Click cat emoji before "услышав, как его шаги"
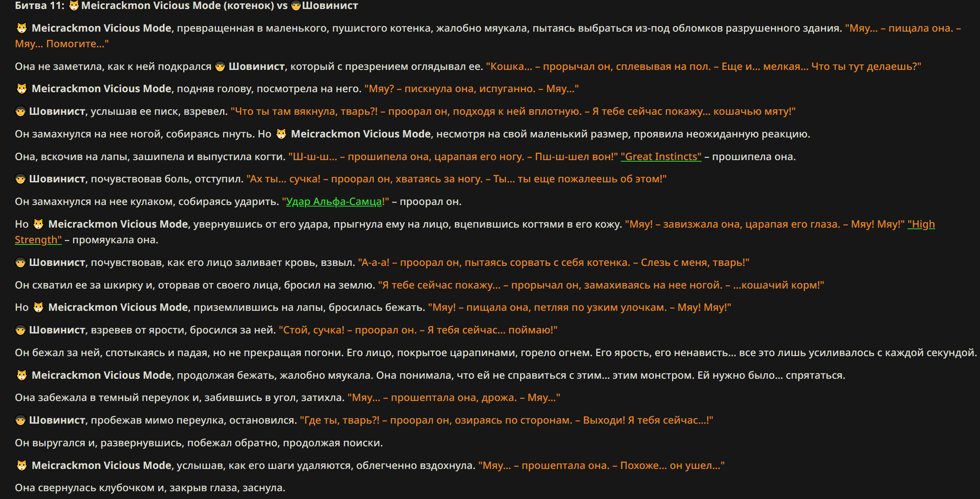This screenshot has height=499, width=980. [x=21, y=465]
